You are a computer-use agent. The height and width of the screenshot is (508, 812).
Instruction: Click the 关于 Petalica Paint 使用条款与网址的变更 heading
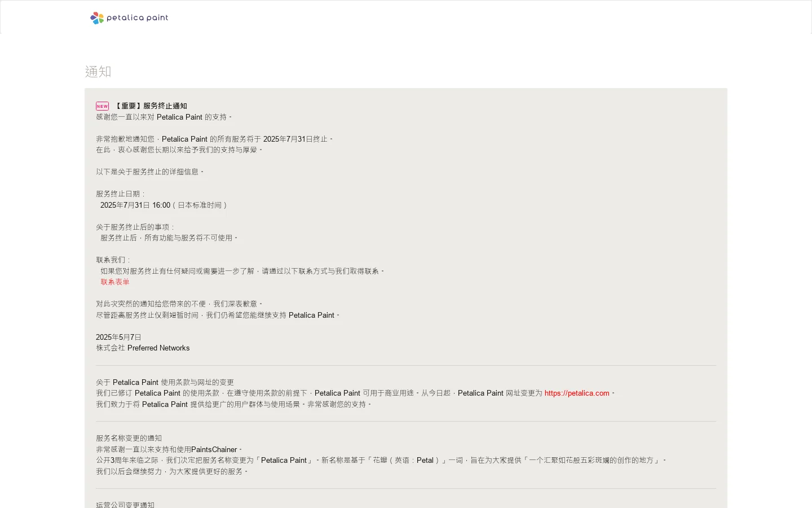[165, 383]
